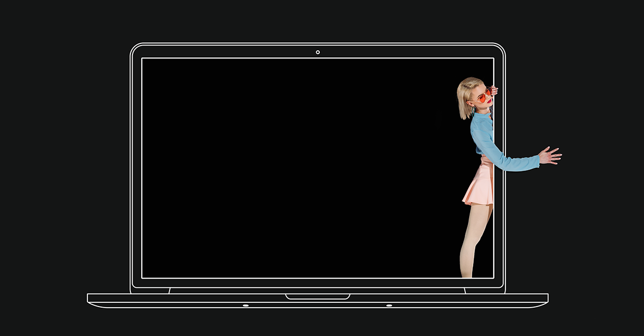Click the woman's orange sunglasses
Viewport: 644px width, 336px height.
484,98
